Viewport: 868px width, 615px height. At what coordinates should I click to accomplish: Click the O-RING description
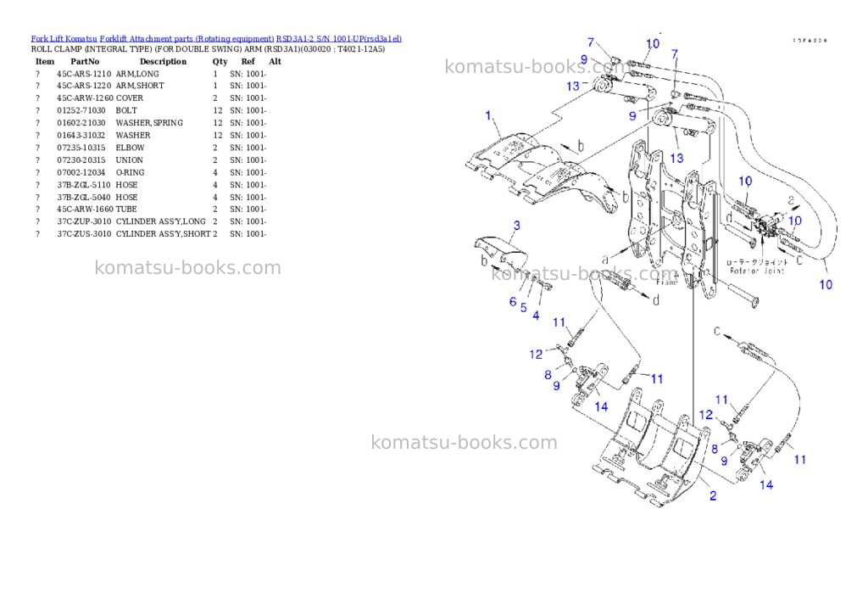[130, 173]
